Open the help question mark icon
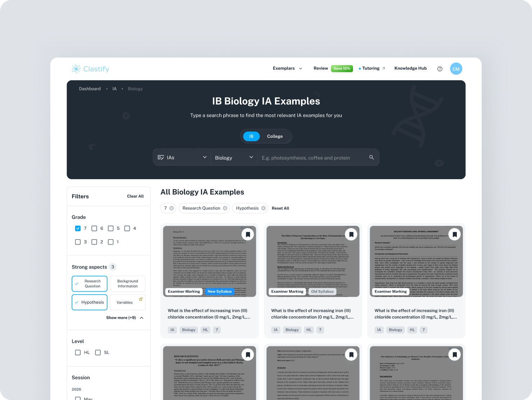Viewport: 532px width, 400px height. (440, 69)
